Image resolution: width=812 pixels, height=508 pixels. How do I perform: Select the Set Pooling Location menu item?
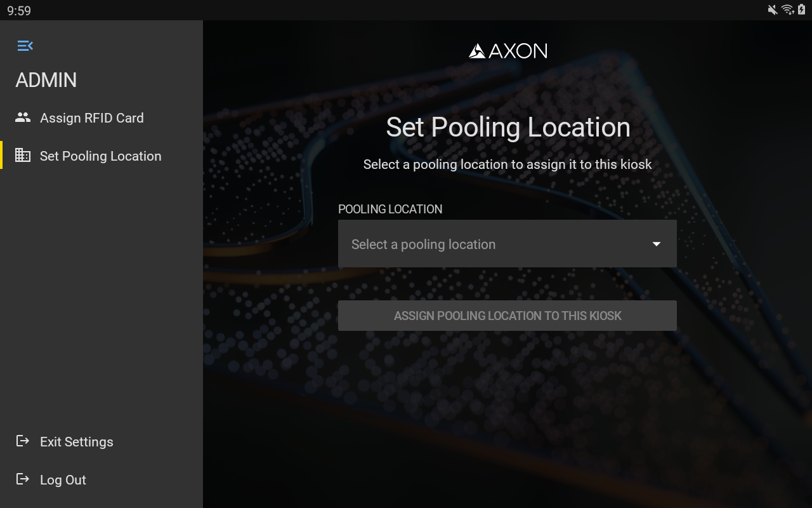pyautogui.click(x=100, y=156)
